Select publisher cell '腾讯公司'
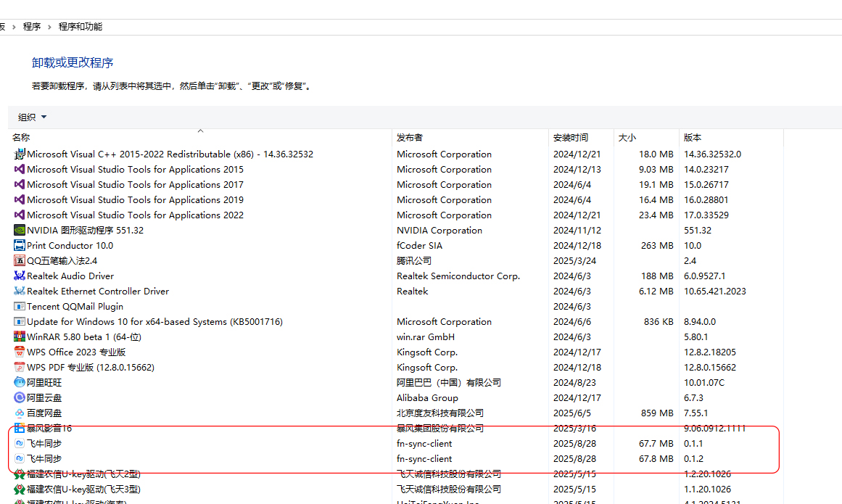The image size is (842, 504). (x=414, y=261)
